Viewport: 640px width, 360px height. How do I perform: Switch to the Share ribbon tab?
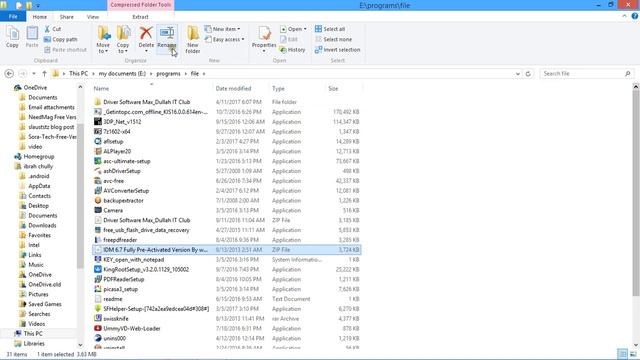(67, 17)
